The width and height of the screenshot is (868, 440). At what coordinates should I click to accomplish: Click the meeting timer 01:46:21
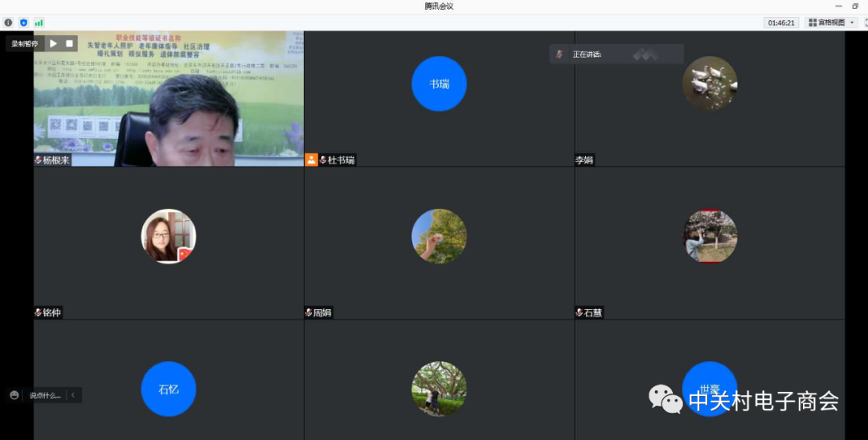[x=780, y=22]
